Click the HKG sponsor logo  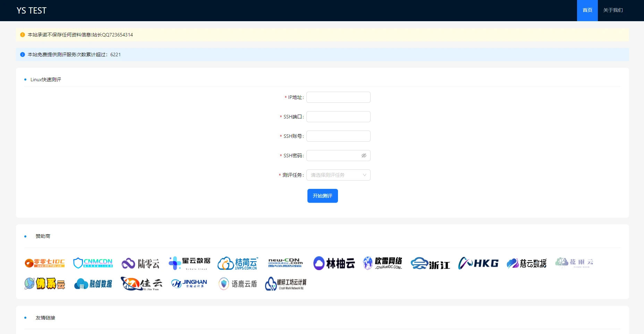pyautogui.click(x=478, y=263)
